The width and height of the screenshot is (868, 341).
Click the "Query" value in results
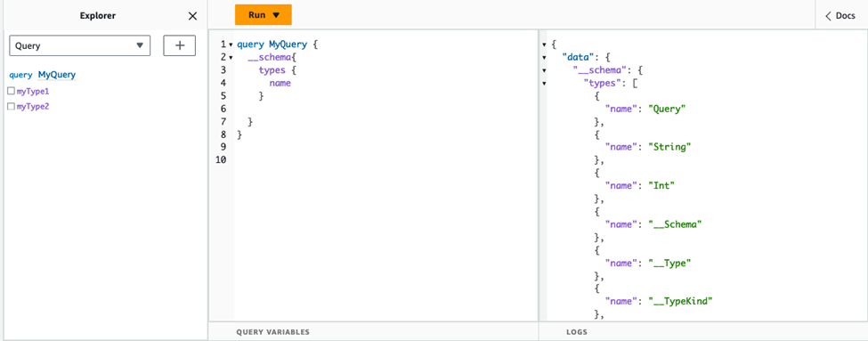point(667,109)
